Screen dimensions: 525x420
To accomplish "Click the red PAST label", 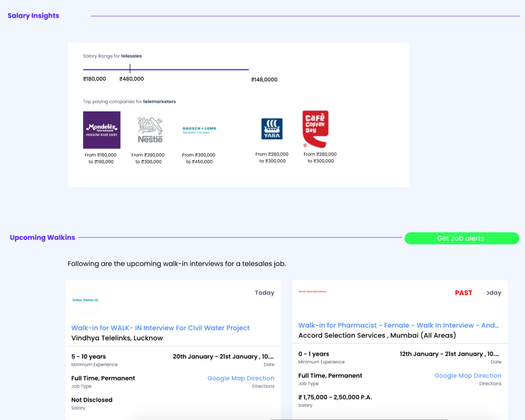I will click(x=464, y=293).
